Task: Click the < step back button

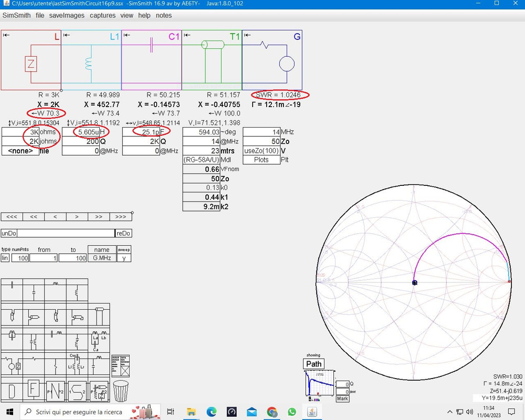Action: 55,217
